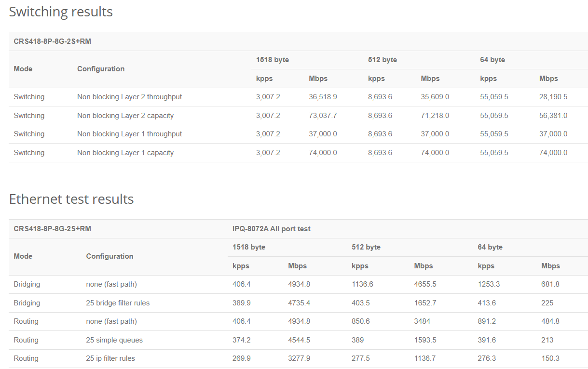Click the "Switching results" heading
The width and height of the screenshot is (588, 369).
point(61,12)
